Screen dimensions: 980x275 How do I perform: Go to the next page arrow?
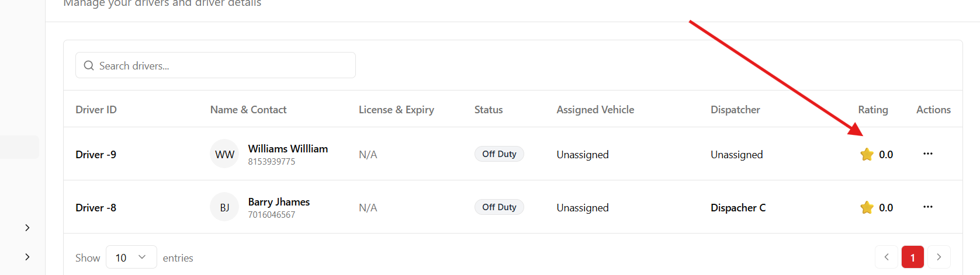pyautogui.click(x=939, y=257)
